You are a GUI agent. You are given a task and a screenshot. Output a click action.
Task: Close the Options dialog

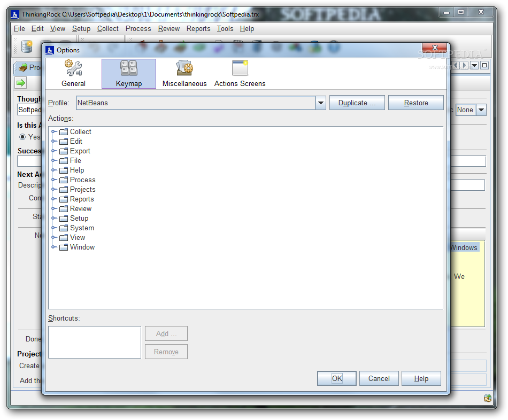(x=434, y=48)
